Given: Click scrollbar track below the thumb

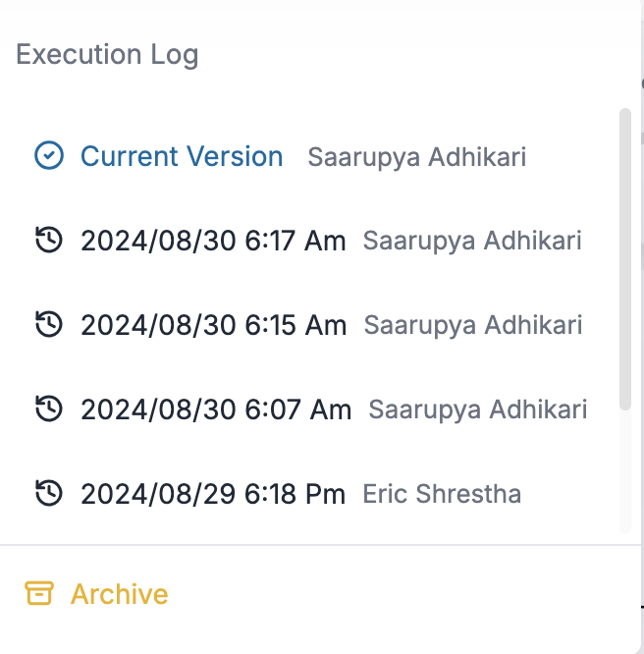Looking at the screenshot, I should click(x=625, y=471).
